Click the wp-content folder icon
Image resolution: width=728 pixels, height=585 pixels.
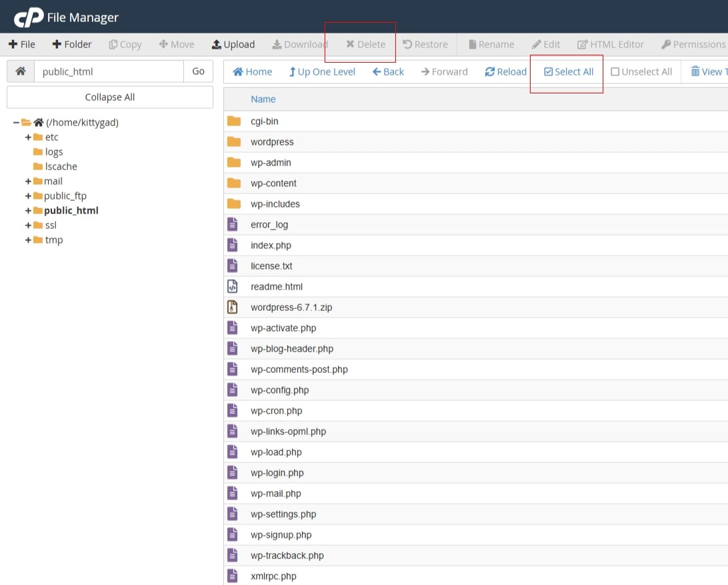pyautogui.click(x=234, y=183)
